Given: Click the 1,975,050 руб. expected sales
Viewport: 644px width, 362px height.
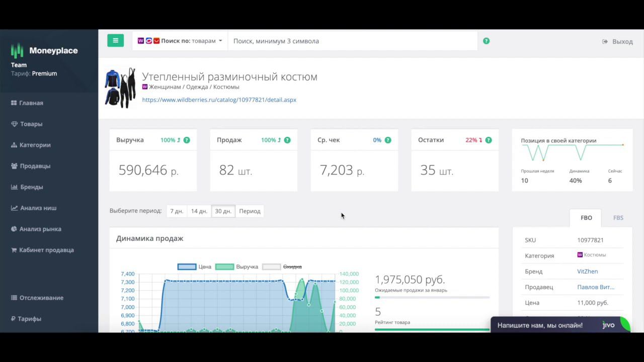Looking at the screenshot, I should pyautogui.click(x=410, y=280).
